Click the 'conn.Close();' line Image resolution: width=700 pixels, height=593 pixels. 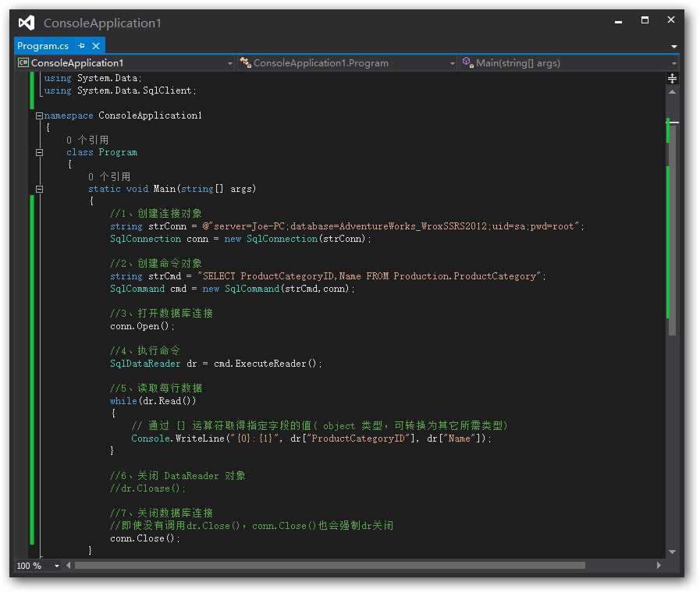[x=145, y=538]
